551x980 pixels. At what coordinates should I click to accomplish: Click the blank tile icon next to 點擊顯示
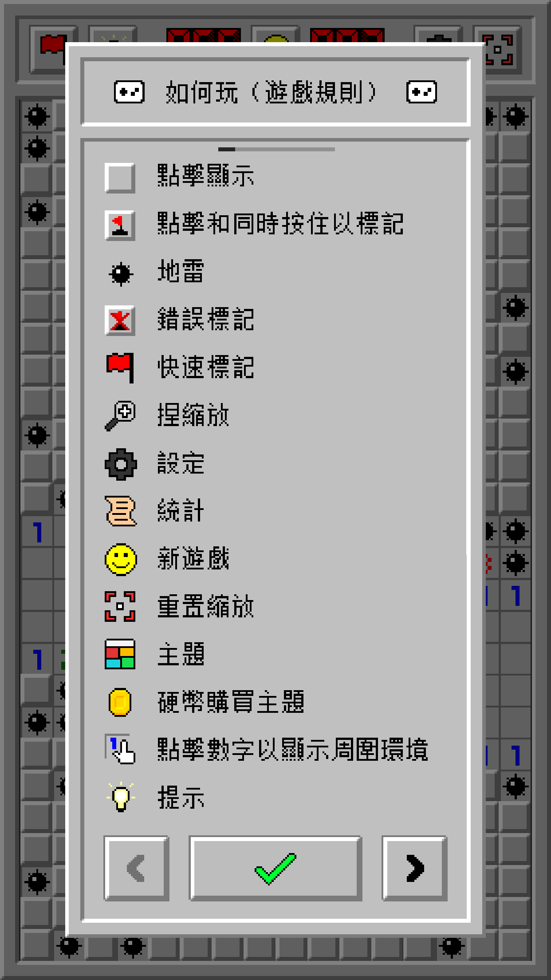(120, 178)
